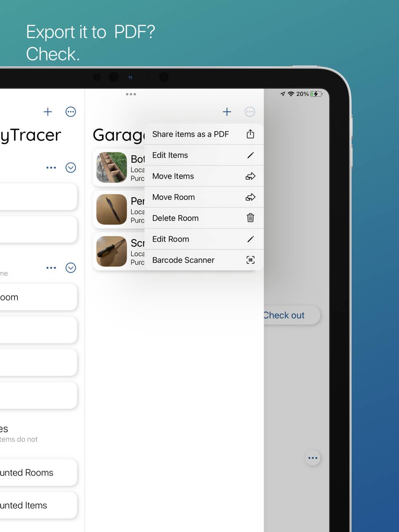Select the Move Room menu entry
399x532 pixels.
click(x=204, y=197)
